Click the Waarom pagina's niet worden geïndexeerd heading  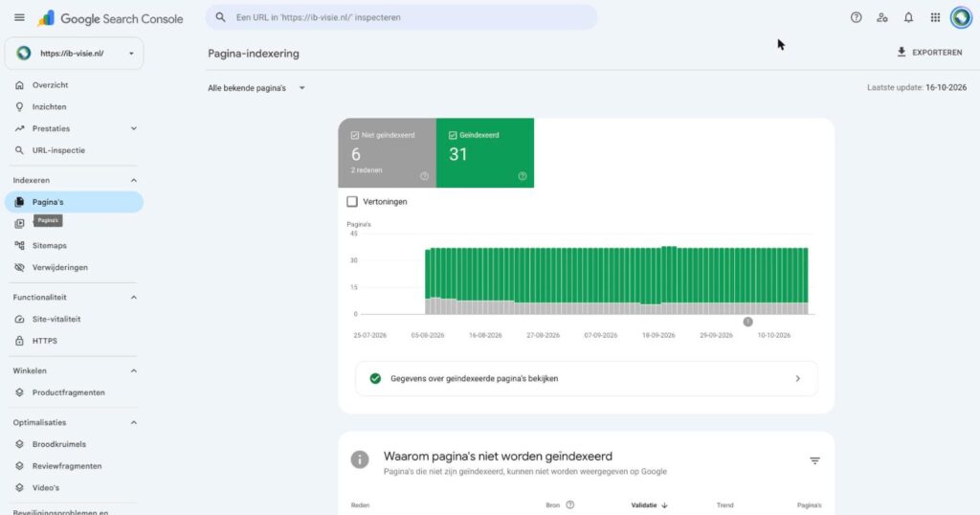click(498, 457)
